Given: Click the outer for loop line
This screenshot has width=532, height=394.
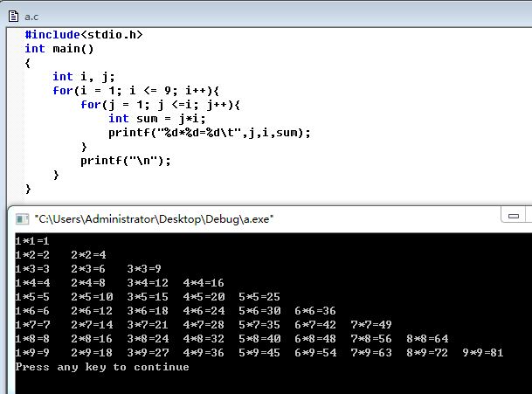Looking at the screenshot, I should [135, 91].
